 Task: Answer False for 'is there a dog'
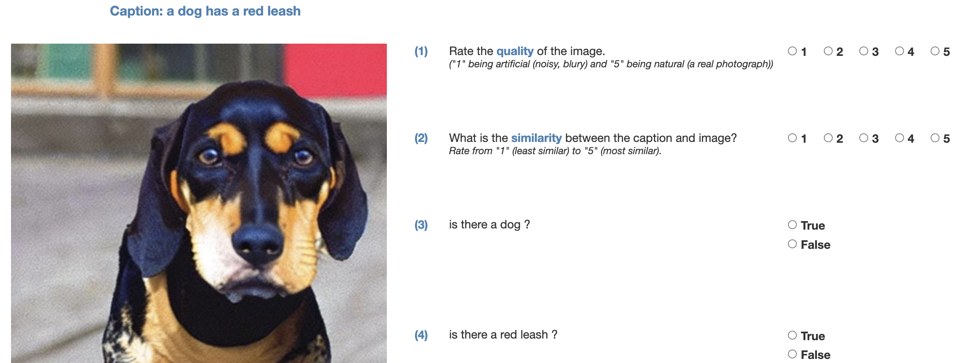[x=792, y=244]
